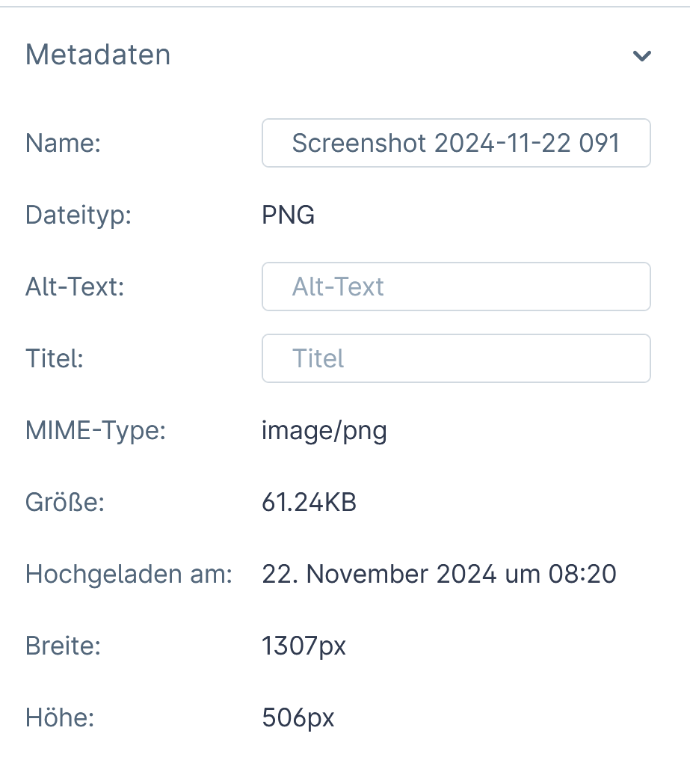Viewport: 690px width, 784px height.
Task: Click the PNG file type value
Action: coord(289,215)
